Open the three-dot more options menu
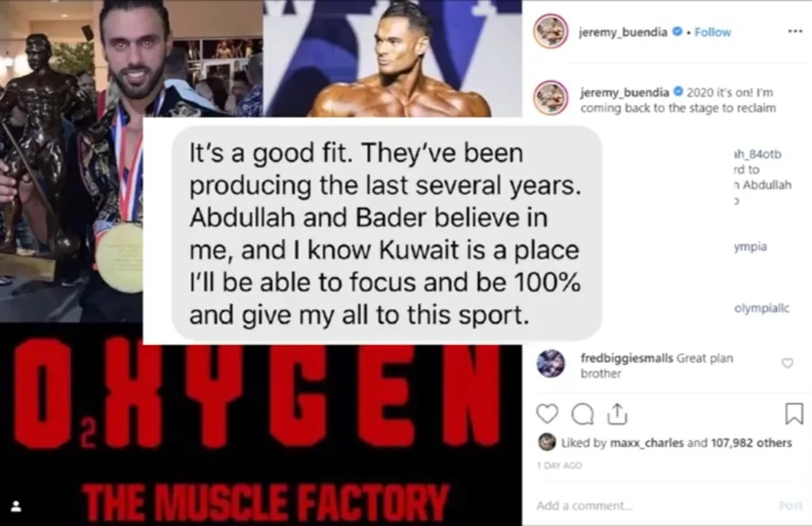The width and height of the screenshot is (812, 526). [x=795, y=31]
